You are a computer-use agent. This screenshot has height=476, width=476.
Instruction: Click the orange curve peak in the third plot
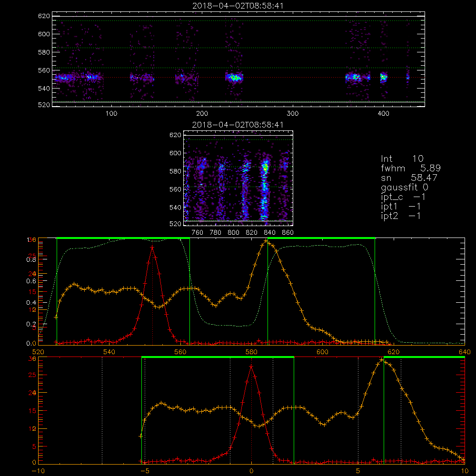[x=266, y=241]
